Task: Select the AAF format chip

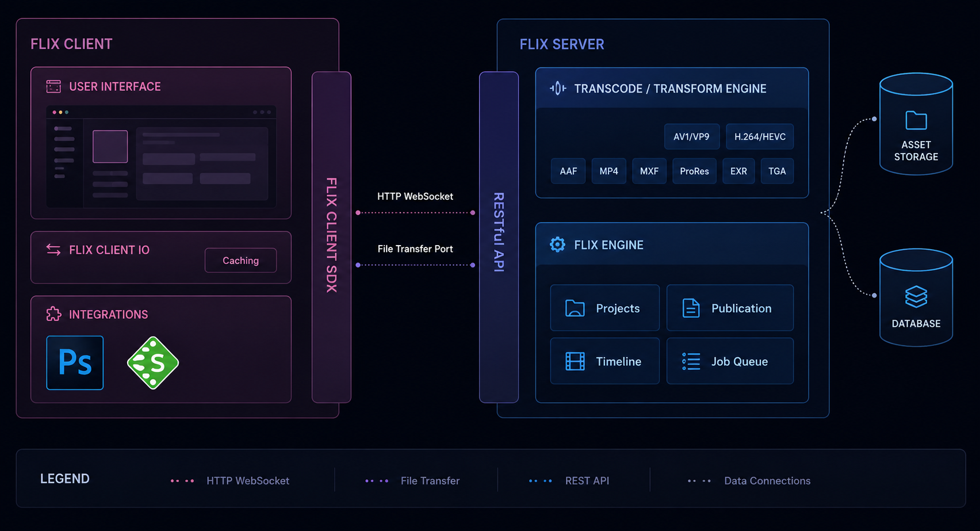Action: (x=568, y=171)
